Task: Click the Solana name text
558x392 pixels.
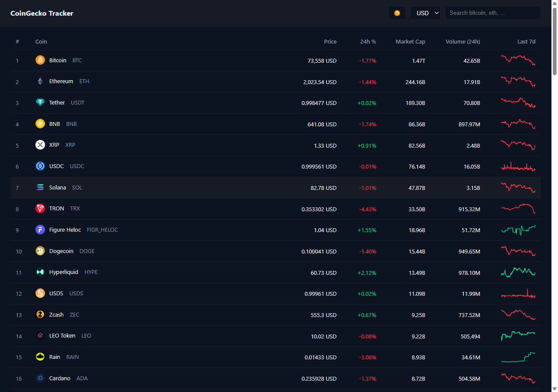Action: pyautogui.click(x=58, y=187)
